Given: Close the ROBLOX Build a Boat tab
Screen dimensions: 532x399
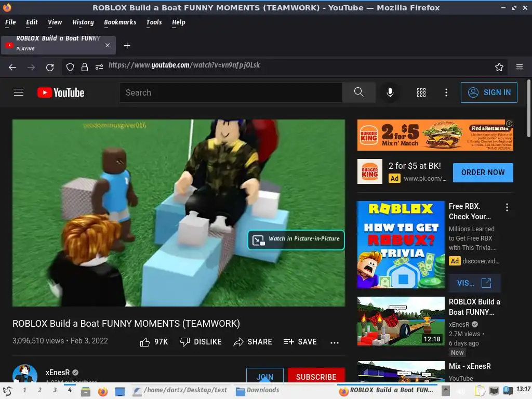Looking at the screenshot, I should tap(108, 45).
